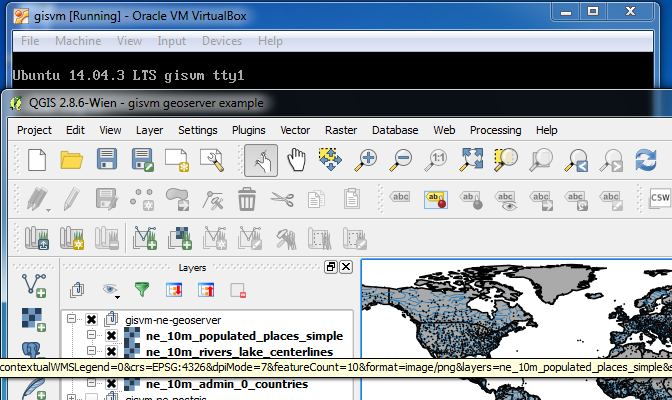Click Expand All in Layers panel
672x400 pixels.
(174, 290)
